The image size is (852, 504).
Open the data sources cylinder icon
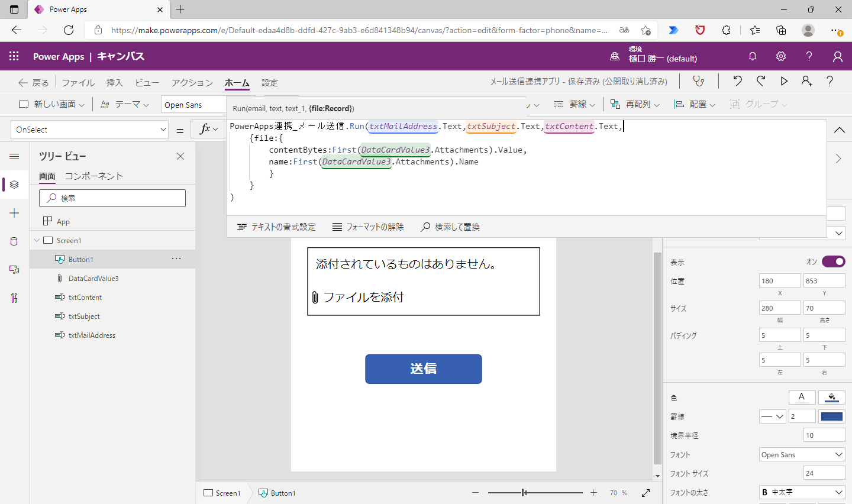pyautogui.click(x=14, y=241)
